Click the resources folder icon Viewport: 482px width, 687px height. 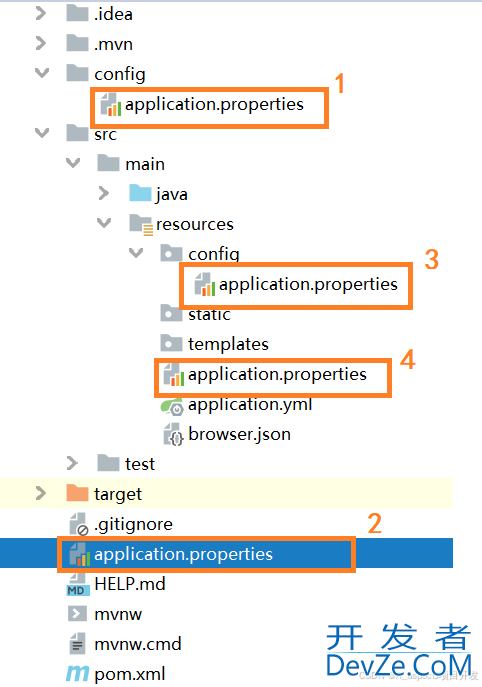[141, 225]
